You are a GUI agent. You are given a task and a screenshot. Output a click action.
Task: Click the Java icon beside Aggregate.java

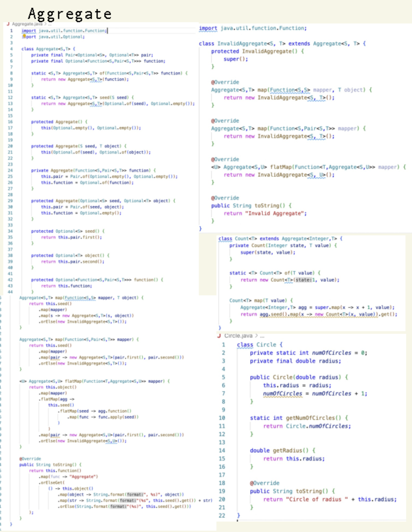coord(8,24)
